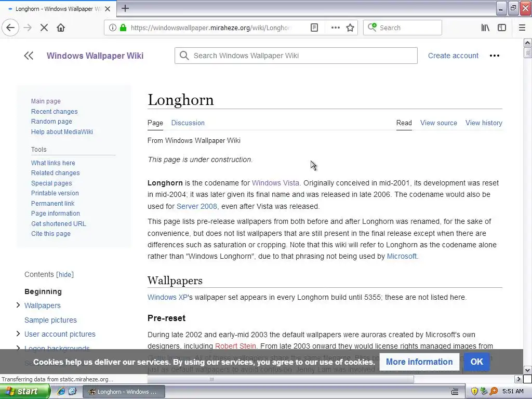Click Cite this page
The height and width of the screenshot is (399, 532).
(x=51, y=234)
